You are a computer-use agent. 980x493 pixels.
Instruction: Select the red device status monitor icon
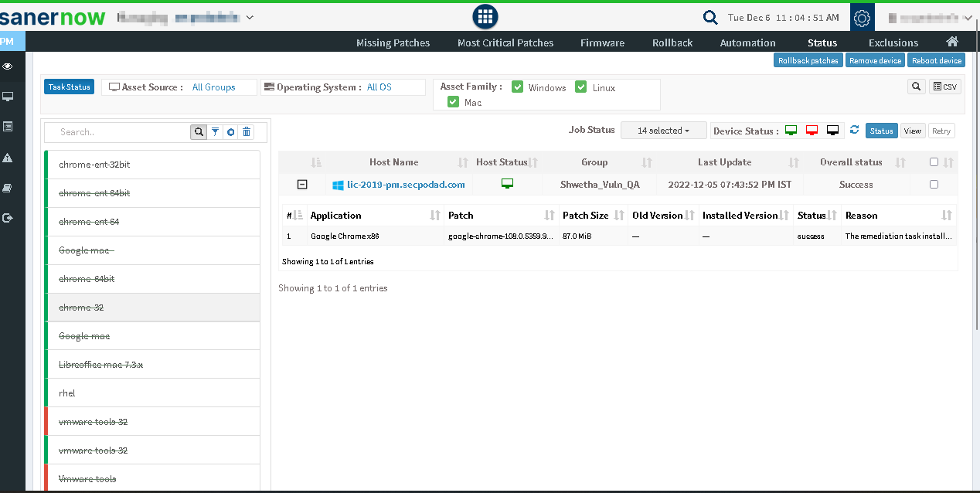click(812, 131)
